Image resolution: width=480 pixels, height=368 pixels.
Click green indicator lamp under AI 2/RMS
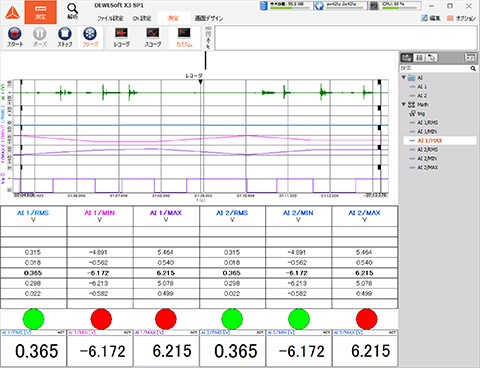click(232, 319)
